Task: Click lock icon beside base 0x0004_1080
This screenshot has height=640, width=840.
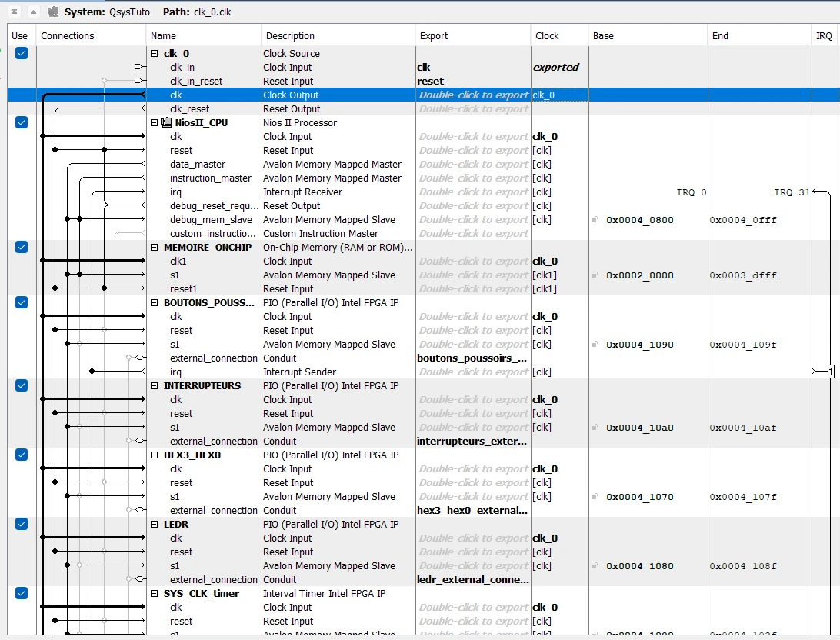Action: click(x=594, y=565)
